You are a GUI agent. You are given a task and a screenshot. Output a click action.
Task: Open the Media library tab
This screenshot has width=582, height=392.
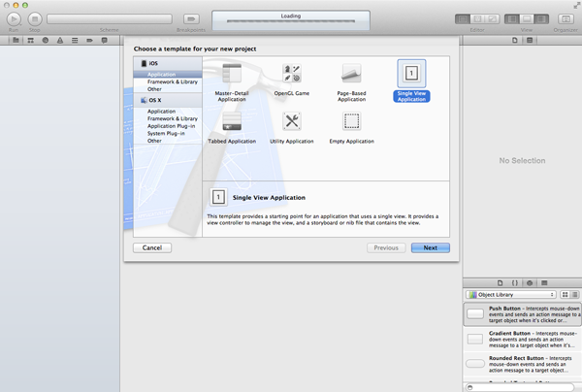(x=544, y=283)
